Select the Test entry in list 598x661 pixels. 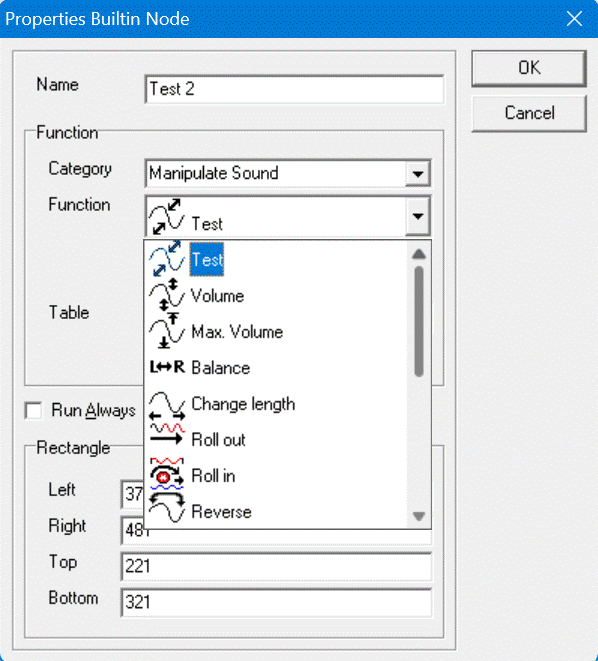206,260
